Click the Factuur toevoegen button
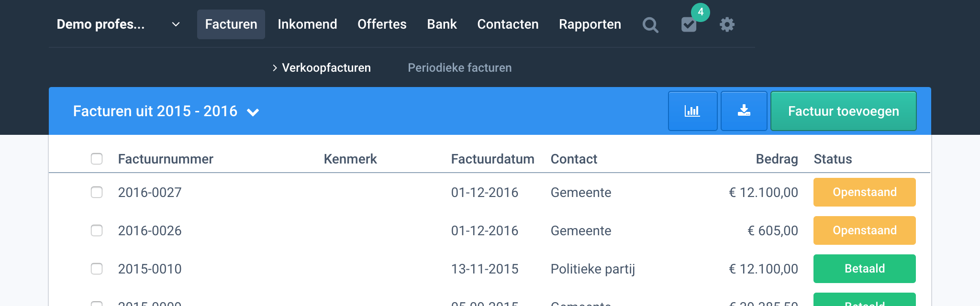The height and width of the screenshot is (306, 980). click(843, 111)
